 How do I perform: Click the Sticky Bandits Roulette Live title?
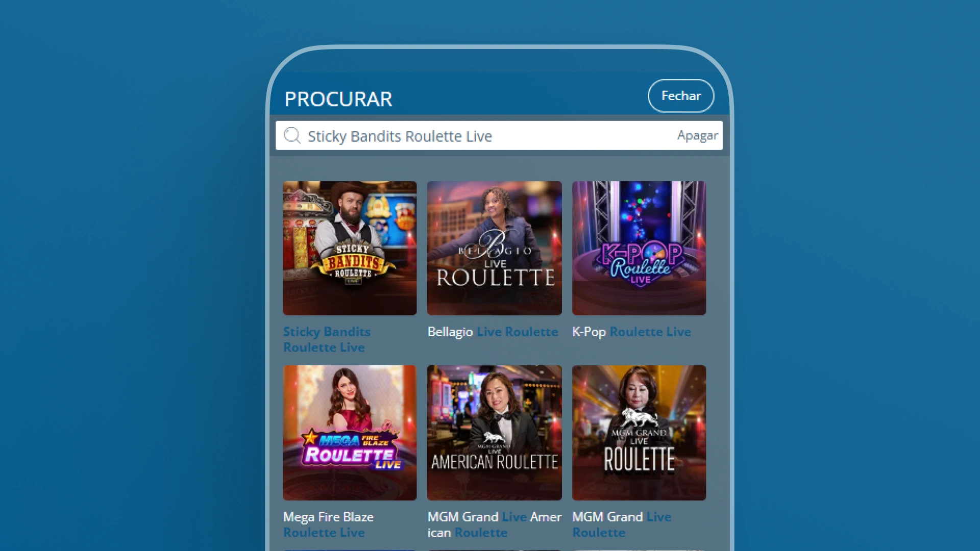(x=327, y=340)
